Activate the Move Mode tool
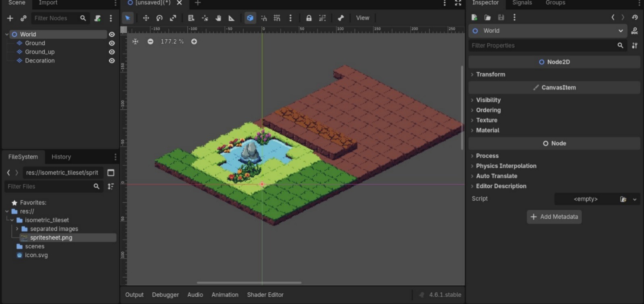644x304 pixels. [146, 18]
